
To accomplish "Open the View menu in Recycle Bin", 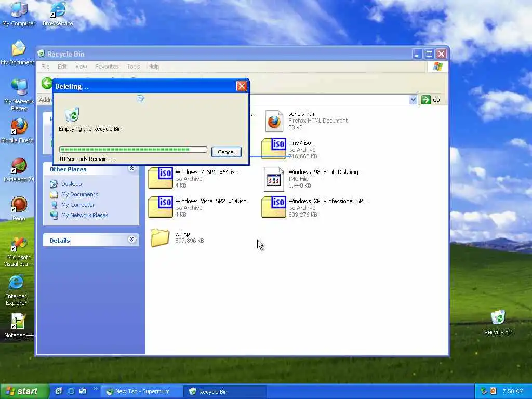I will point(81,66).
